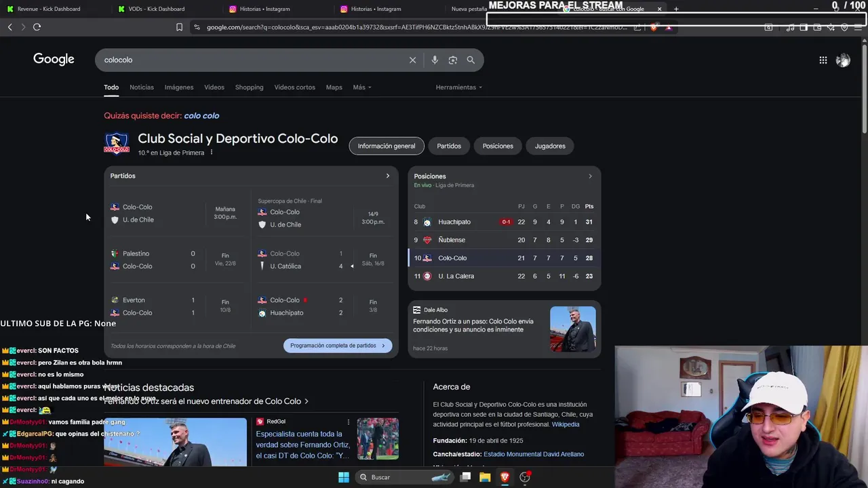868x488 pixels.
Task: Click suggested spelling 'colo colo'
Action: coord(201,116)
